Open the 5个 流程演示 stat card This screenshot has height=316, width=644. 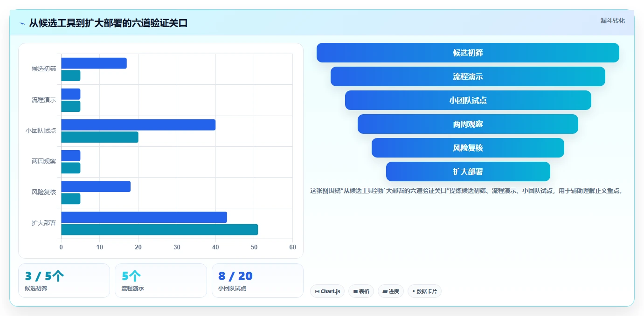[161, 281]
